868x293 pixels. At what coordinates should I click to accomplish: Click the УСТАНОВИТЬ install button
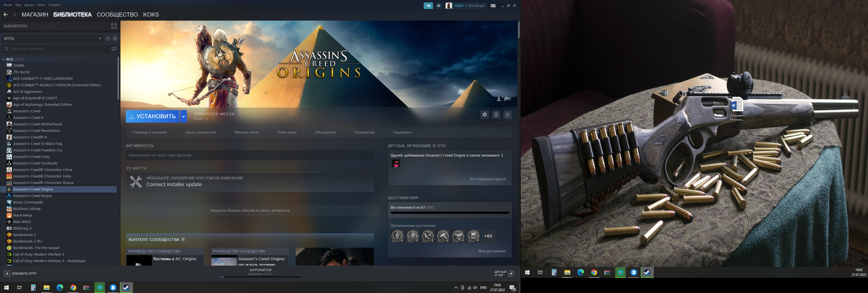coord(153,116)
